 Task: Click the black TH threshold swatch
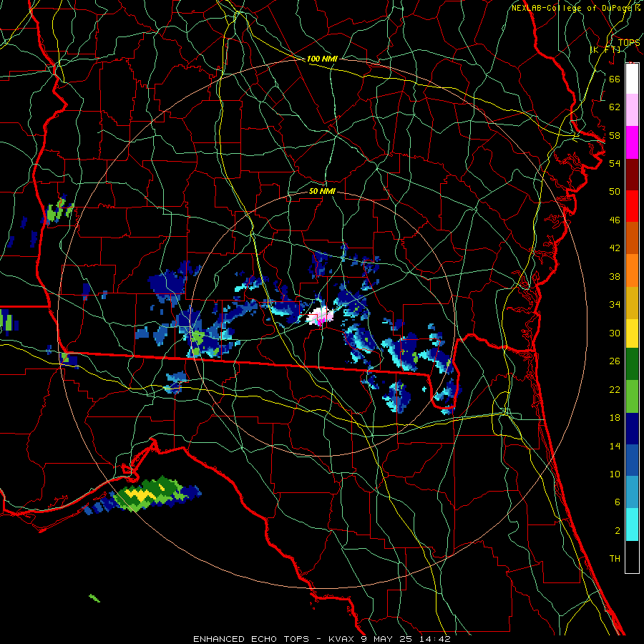pos(632,557)
